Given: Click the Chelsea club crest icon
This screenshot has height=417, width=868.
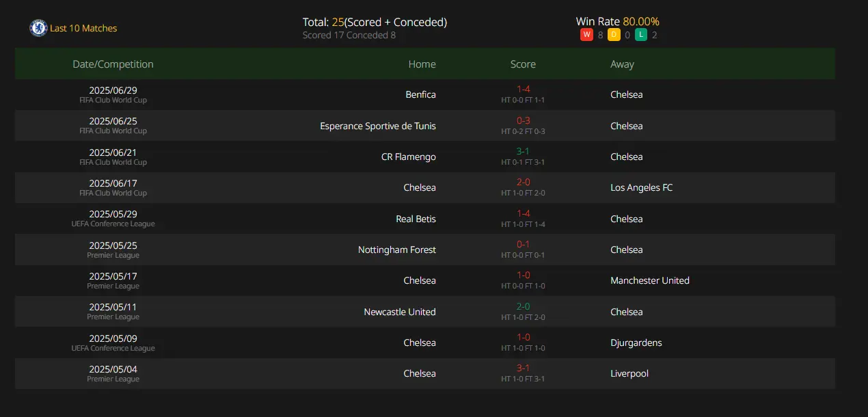Looking at the screenshot, I should 38,28.
